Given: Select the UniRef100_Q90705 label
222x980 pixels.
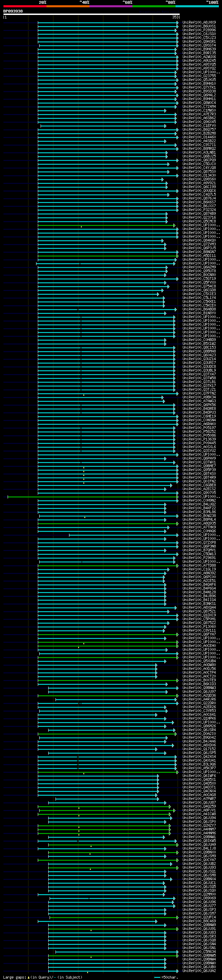Looking at the screenshot, I should click(x=199, y=493).
